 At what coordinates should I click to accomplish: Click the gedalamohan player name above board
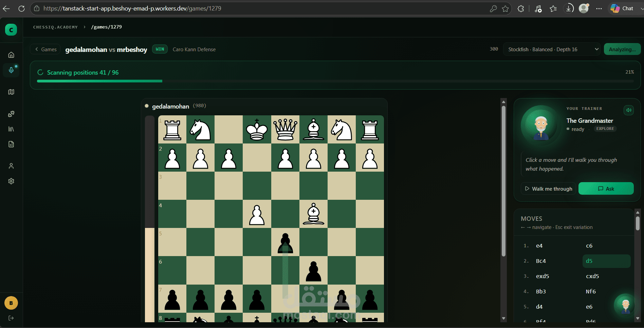click(x=170, y=107)
